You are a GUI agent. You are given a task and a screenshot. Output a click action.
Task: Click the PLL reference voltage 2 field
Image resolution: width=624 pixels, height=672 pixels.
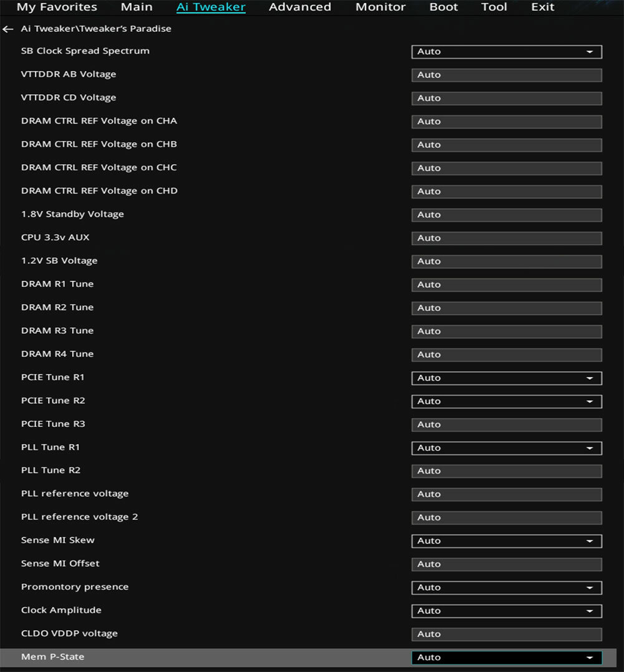pyautogui.click(x=507, y=518)
